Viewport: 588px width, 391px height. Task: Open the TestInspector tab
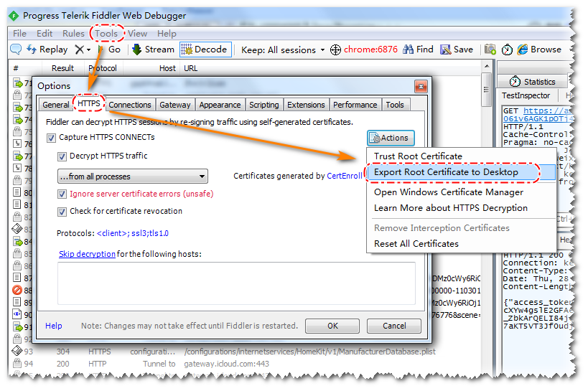coord(526,95)
